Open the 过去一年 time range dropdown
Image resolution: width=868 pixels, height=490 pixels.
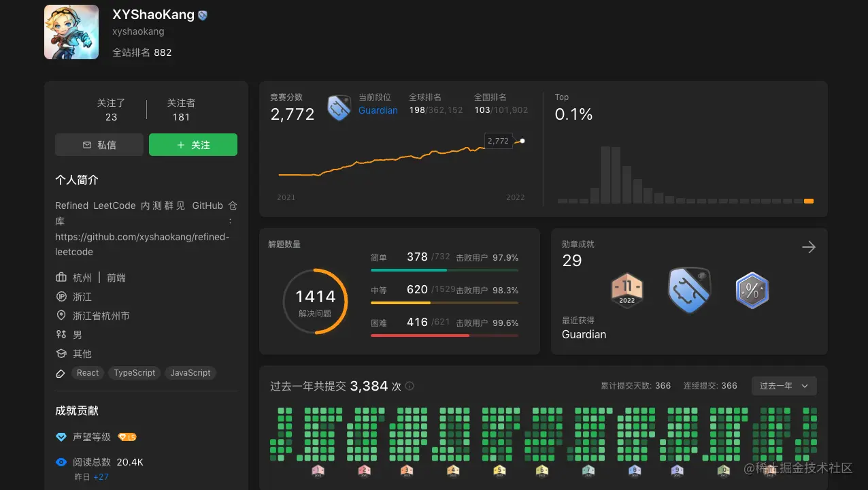pos(784,386)
